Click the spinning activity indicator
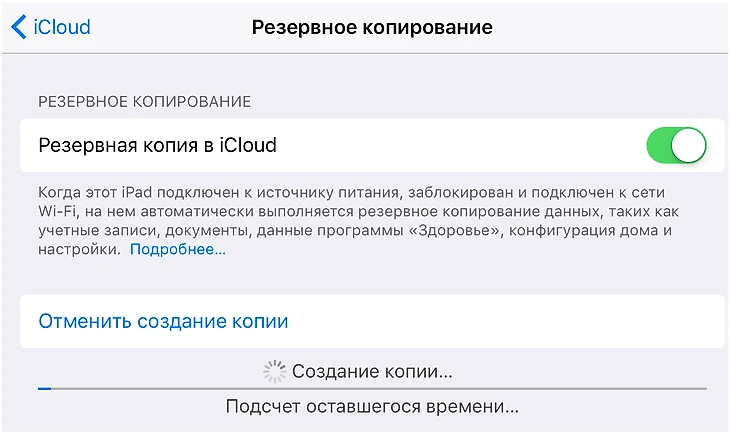This screenshot has width=730, height=434. [x=275, y=371]
